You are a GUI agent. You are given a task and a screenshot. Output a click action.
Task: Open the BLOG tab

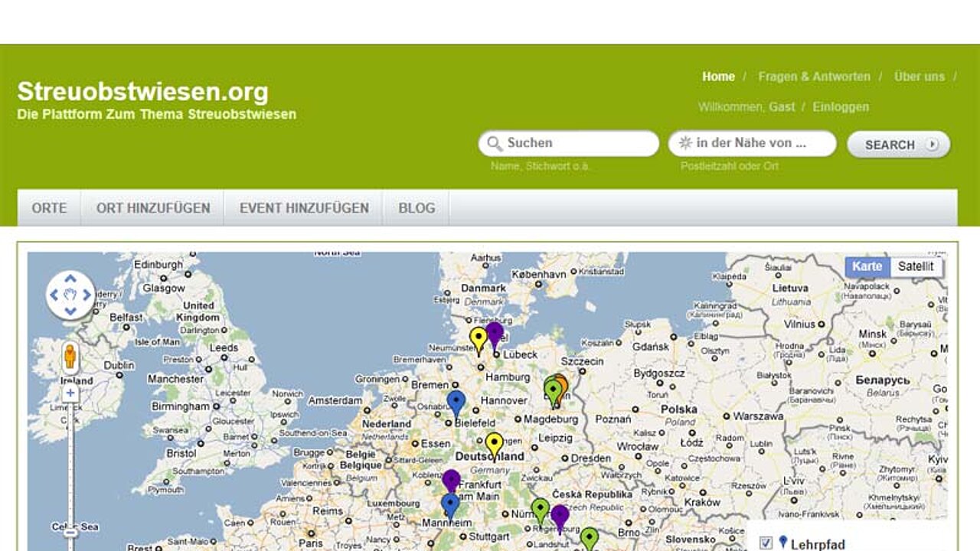pyautogui.click(x=416, y=208)
